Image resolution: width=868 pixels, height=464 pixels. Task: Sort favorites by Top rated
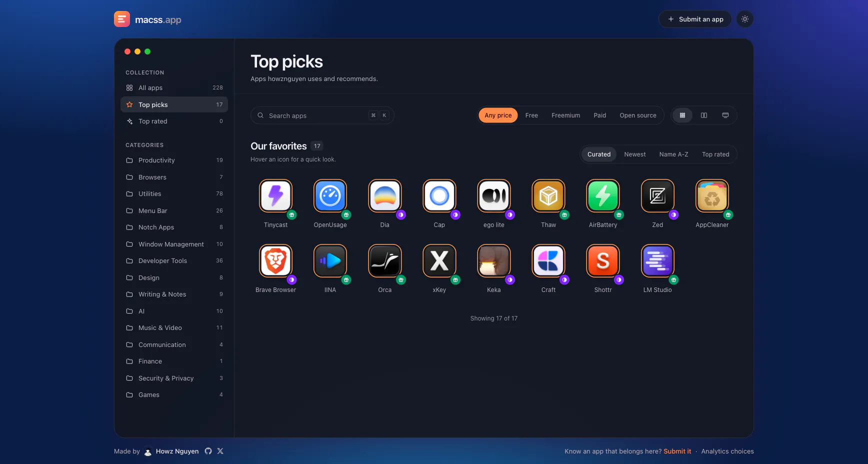pos(715,154)
